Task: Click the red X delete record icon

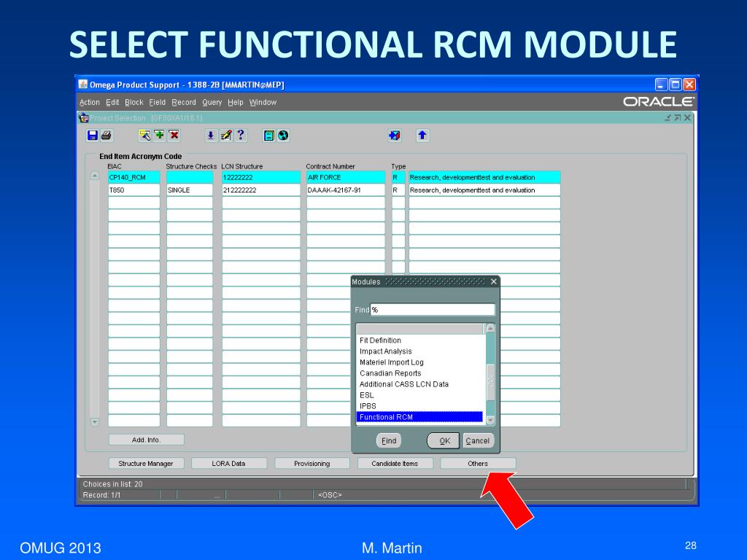Action: click(x=174, y=136)
